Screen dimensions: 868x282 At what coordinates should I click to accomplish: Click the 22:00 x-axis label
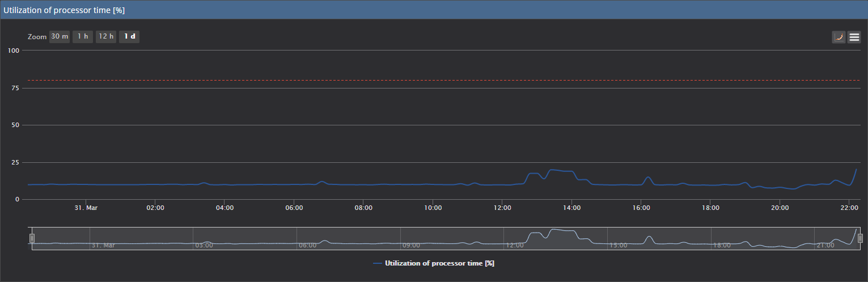pyautogui.click(x=849, y=208)
